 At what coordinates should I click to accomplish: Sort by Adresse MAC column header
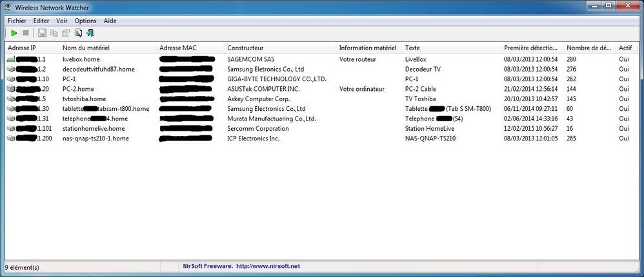coord(190,48)
